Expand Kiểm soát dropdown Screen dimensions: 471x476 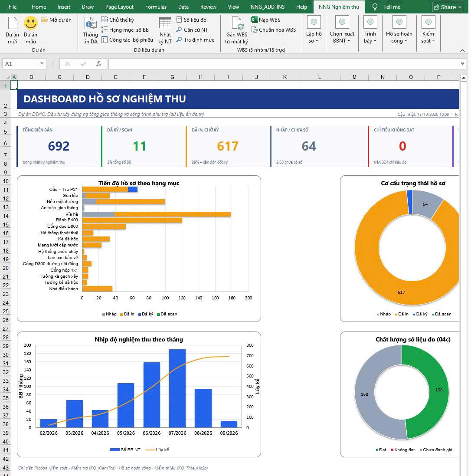428,30
